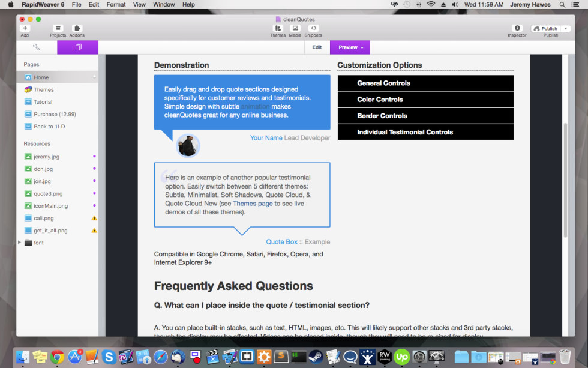Click the Quote Box link

[x=281, y=242]
